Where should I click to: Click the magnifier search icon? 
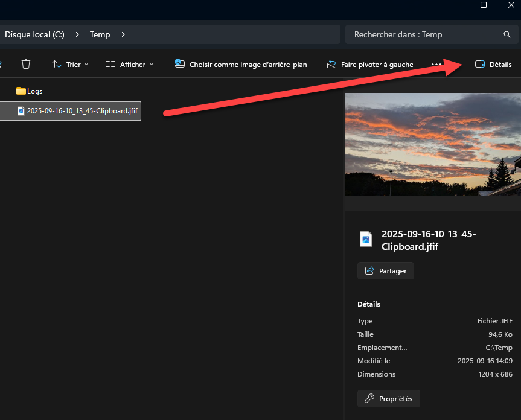pos(507,34)
